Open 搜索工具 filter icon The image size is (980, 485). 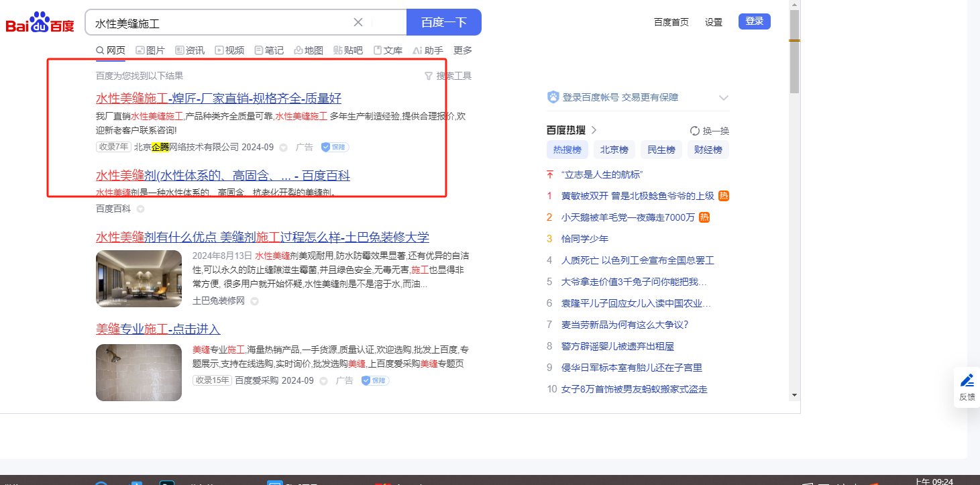click(429, 76)
